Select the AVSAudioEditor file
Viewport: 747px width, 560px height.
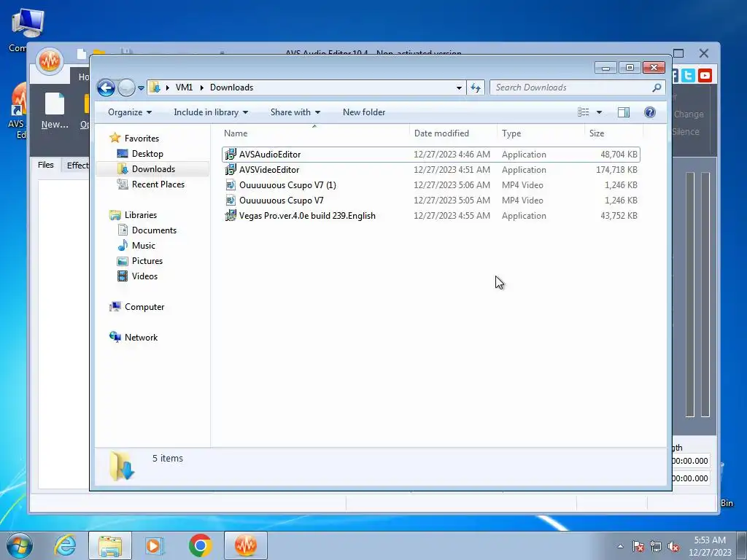[x=430, y=155]
